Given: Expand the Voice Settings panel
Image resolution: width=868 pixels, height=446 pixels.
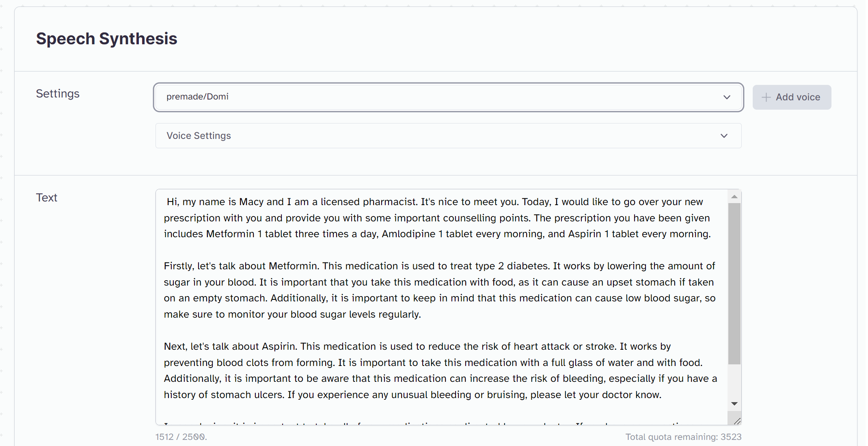Looking at the screenshot, I should click(x=447, y=136).
